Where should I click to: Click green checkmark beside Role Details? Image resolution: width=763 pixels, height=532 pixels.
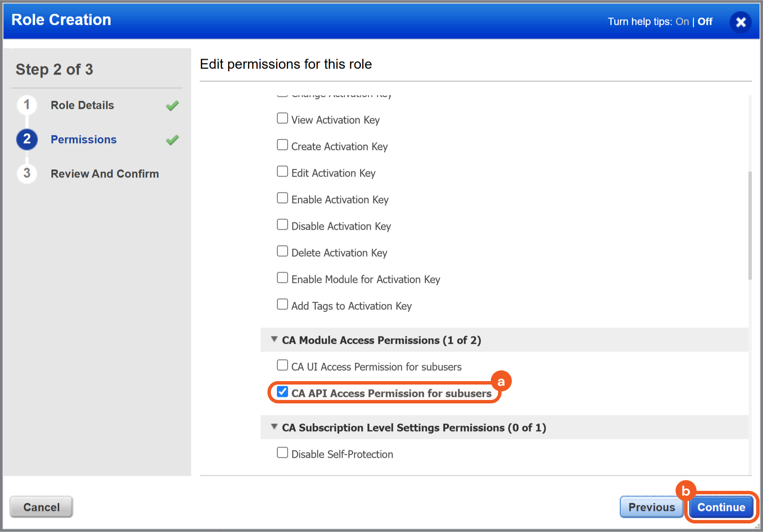tap(172, 105)
